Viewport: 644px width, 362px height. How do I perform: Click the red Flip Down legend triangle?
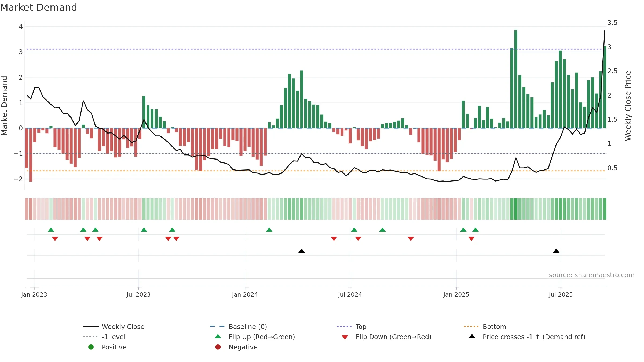point(345,337)
